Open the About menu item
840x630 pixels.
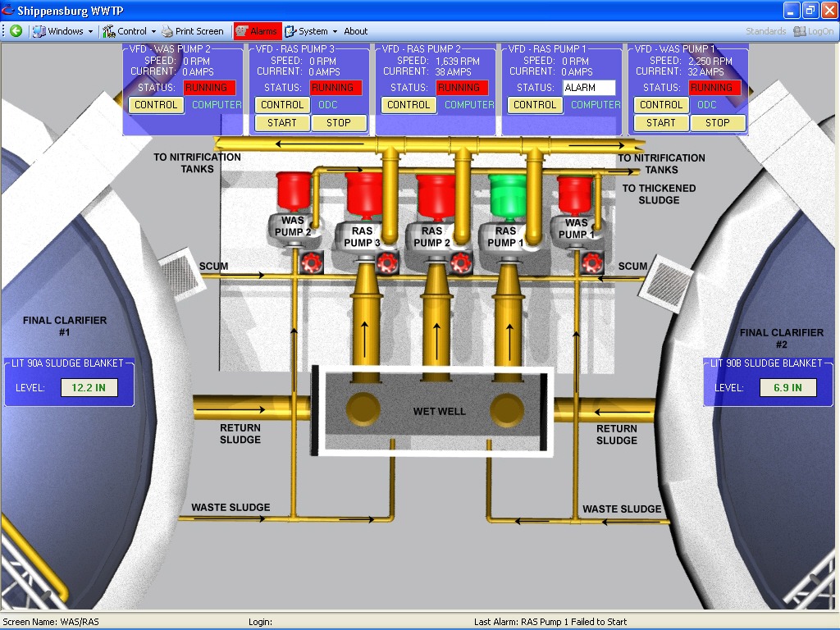click(x=355, y=31)
